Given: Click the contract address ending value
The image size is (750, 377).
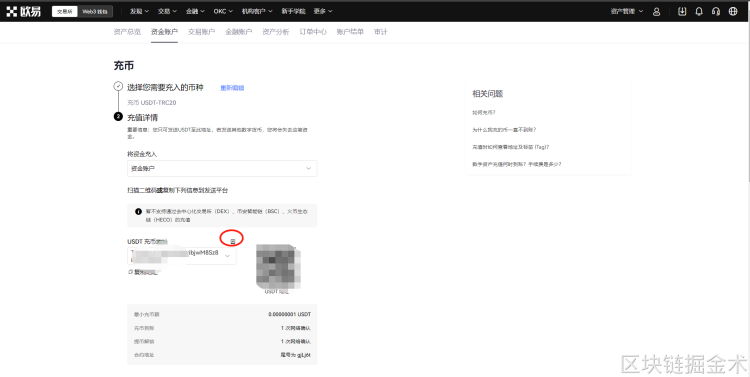Looking at the screenshot, I should tap(296, 355).
